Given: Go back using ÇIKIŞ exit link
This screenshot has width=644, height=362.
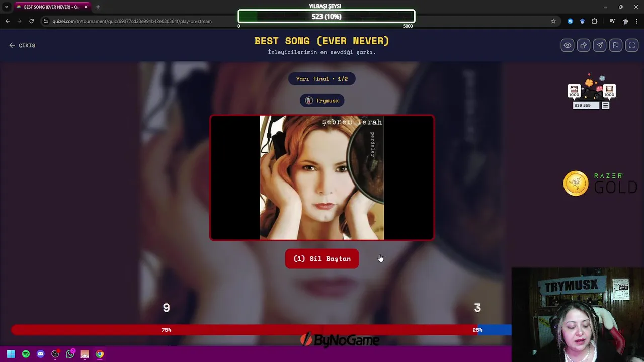Looking at the screenshot, I should 22,45.
